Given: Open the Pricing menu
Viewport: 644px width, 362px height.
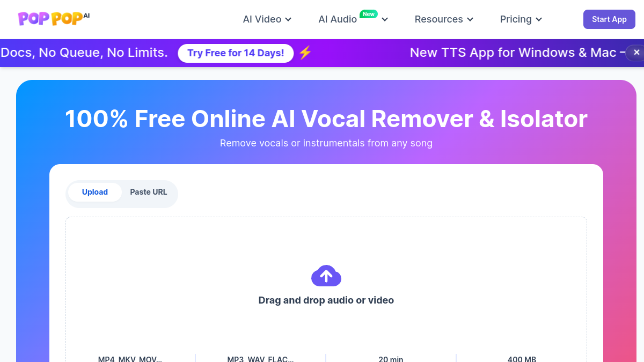Looking at the screenshot, I should pyautogui.click(x=521, y=19).
